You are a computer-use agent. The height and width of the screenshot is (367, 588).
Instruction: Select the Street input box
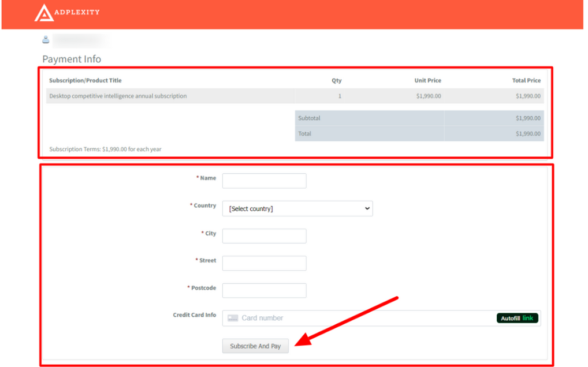pos(264,263)
